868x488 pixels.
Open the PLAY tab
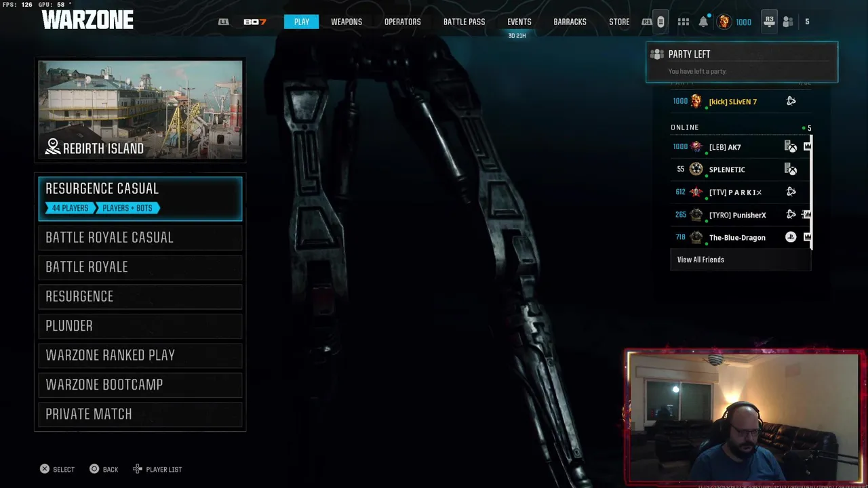[x=301, y=22]
